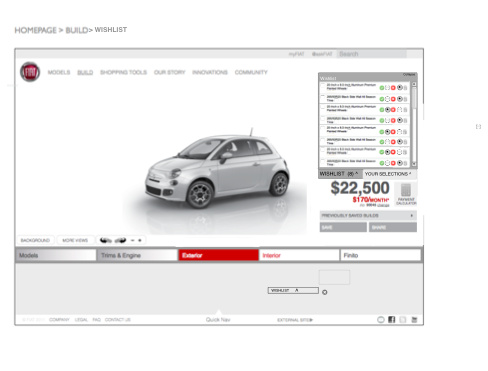Click the Collapse link atop Wishlist panel

pos(409,74)
